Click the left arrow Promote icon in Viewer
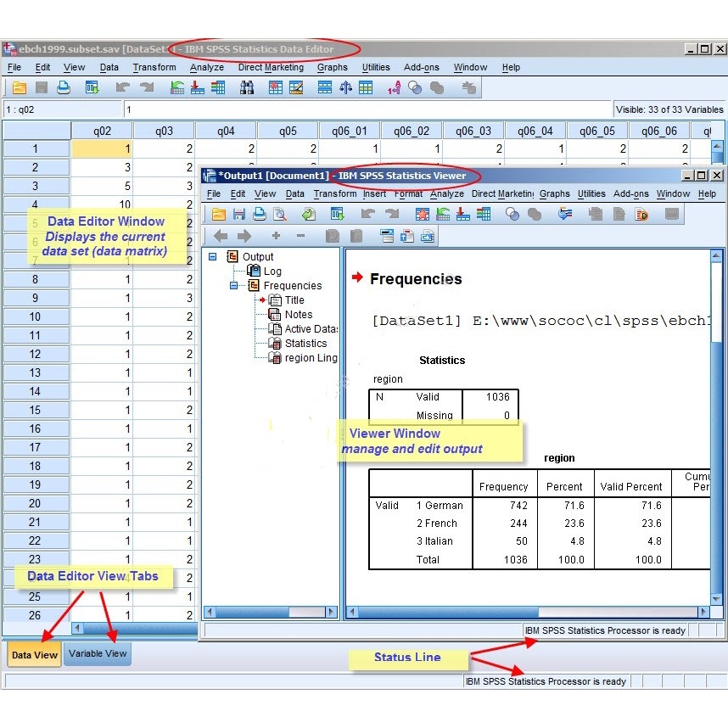The image size is (728, 728). (x=221, y=236)
